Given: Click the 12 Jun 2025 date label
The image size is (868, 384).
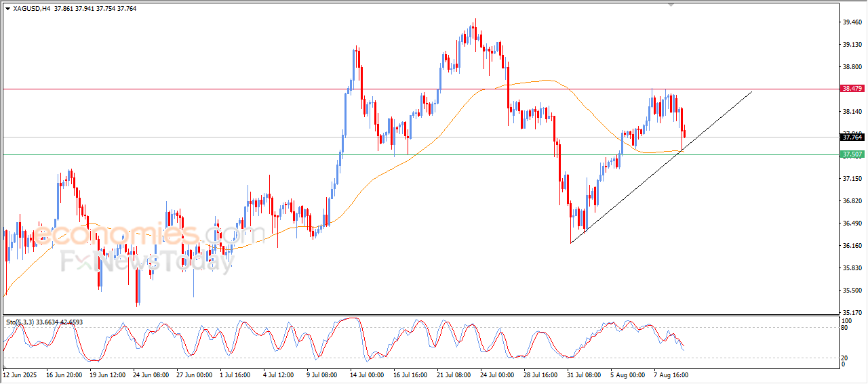Looking at the screenshot, I should coord(18,375).
